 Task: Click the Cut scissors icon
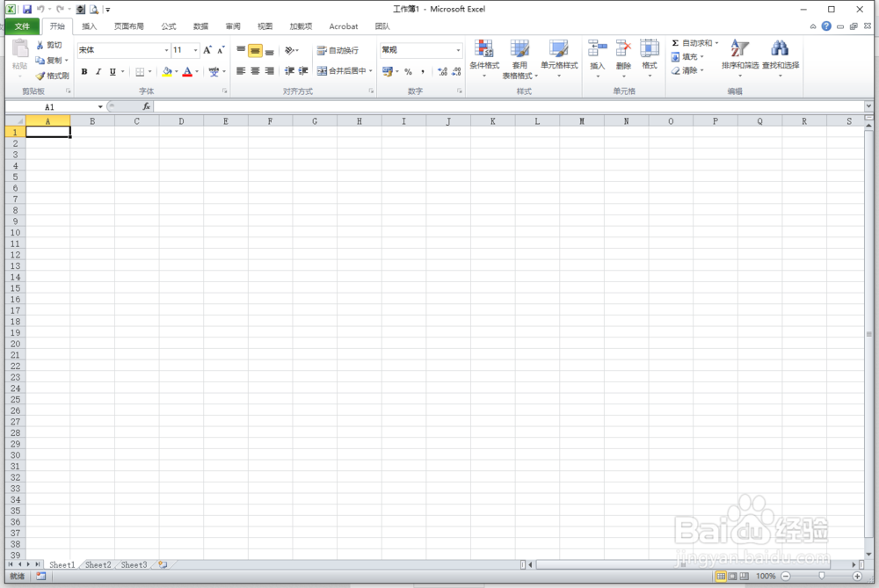click(x=40, y=45)
